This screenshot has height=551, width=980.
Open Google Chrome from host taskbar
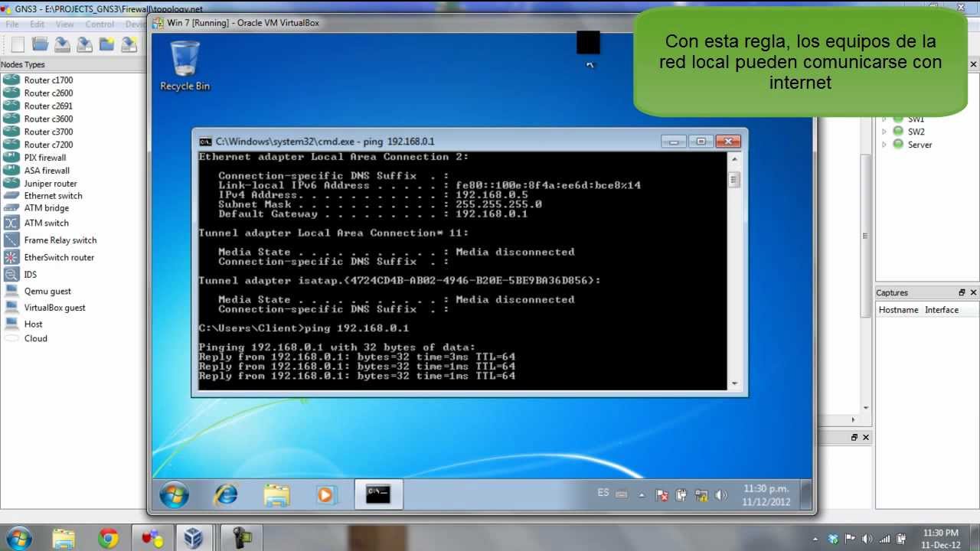pyautogui.click(x=108, y=539)
